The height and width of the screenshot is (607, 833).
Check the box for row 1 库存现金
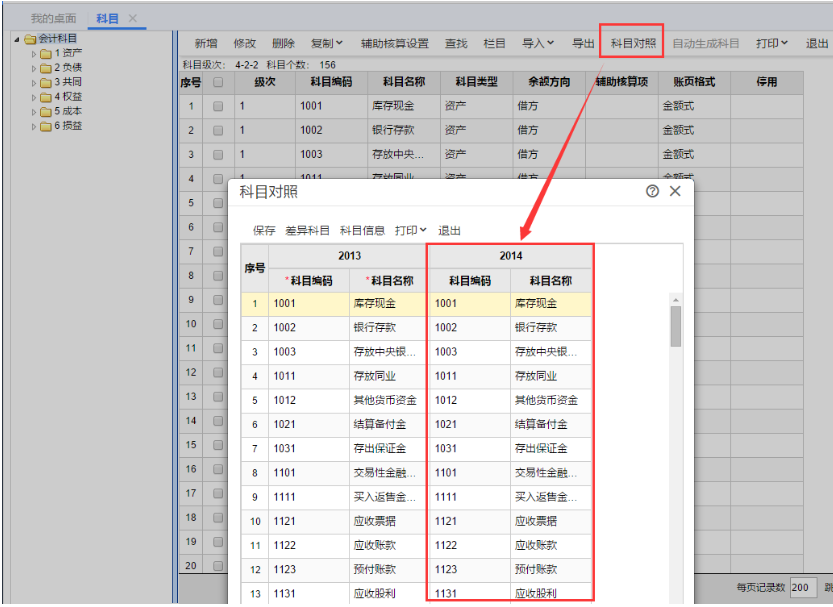[218, 106]
